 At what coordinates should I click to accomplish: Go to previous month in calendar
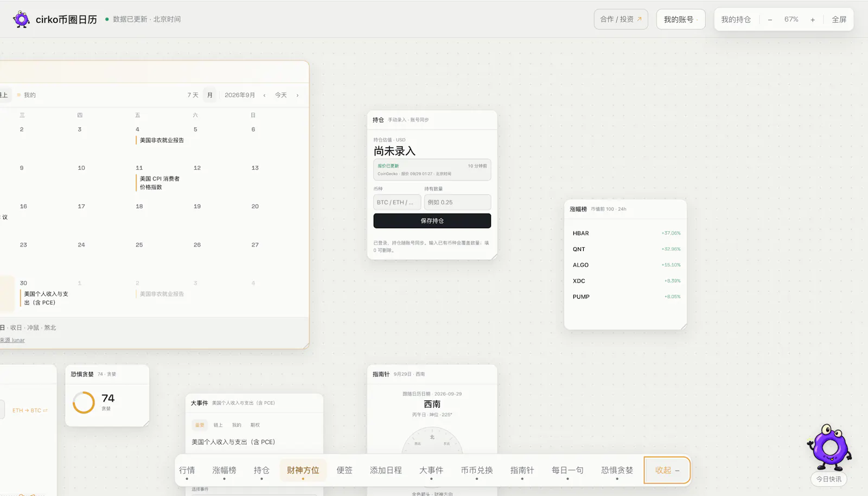pos(264,95)
